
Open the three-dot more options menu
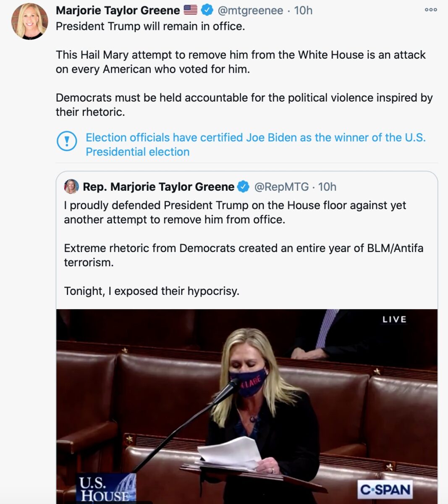pyautogui.click(x=431, y=10)
